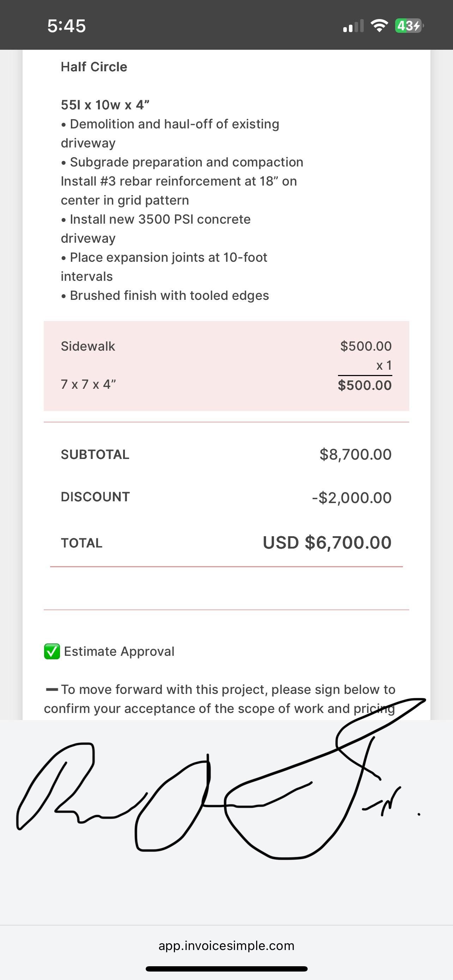Click the Estimate Approval heading
The height and width of the screenshot is (980, 453).
click(x=119, y=651)
